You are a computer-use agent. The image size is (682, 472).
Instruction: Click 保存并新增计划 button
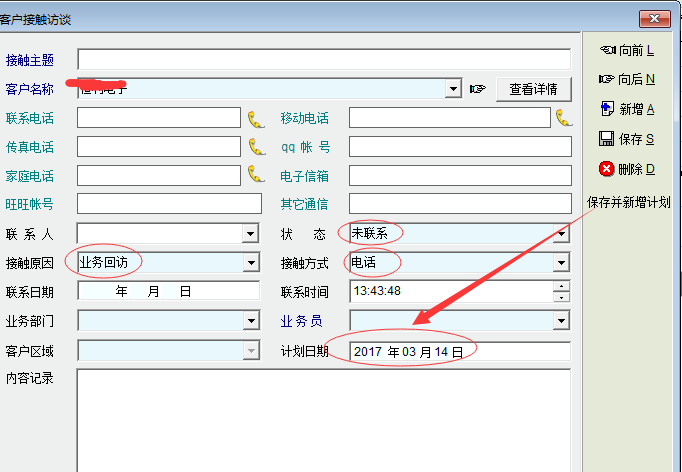click(x=628, y=203)
